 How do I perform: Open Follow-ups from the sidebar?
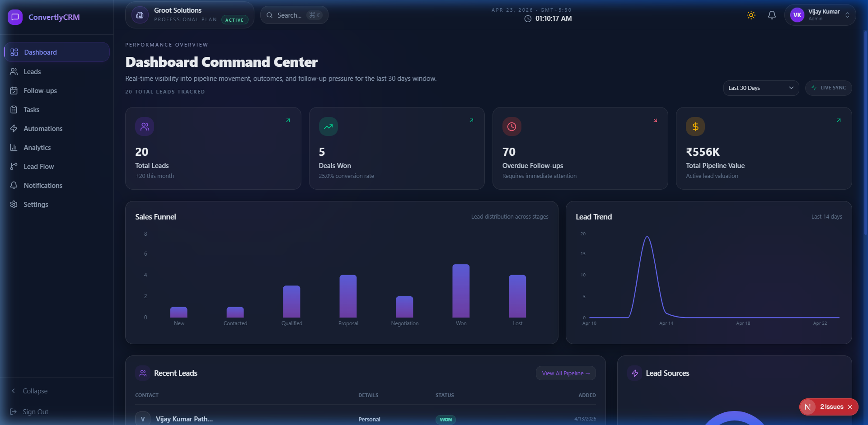(x=14, y=90)
